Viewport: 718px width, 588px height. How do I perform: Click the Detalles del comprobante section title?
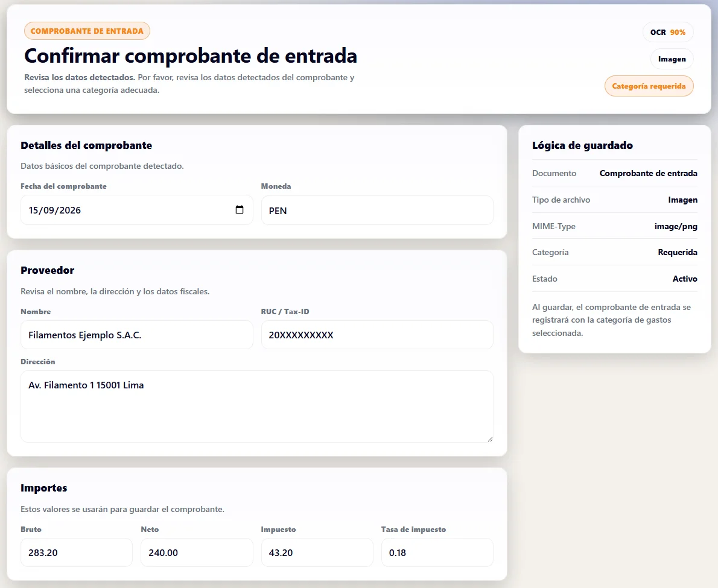(x=86, y=145)
